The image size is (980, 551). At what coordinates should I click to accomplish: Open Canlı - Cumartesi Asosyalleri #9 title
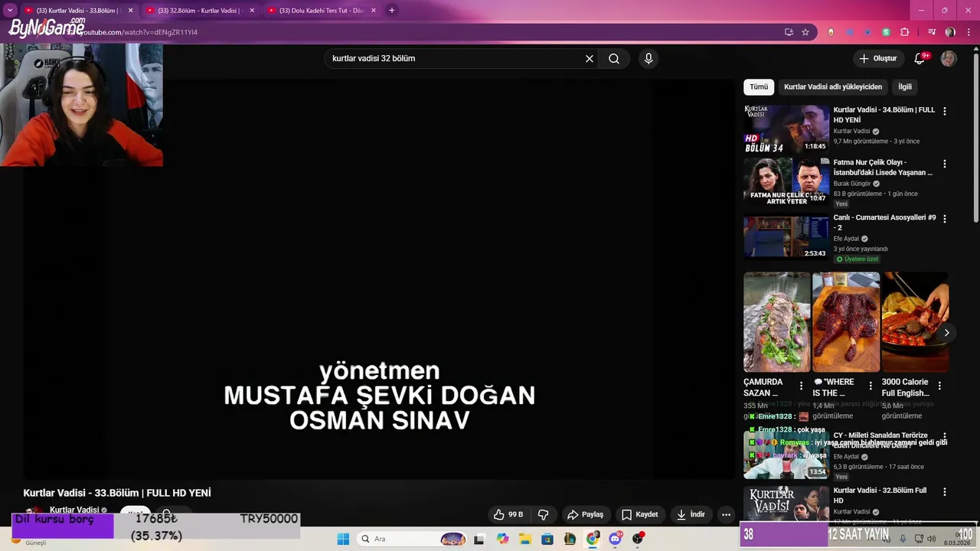pyautogui.click(x=884, y=223)
